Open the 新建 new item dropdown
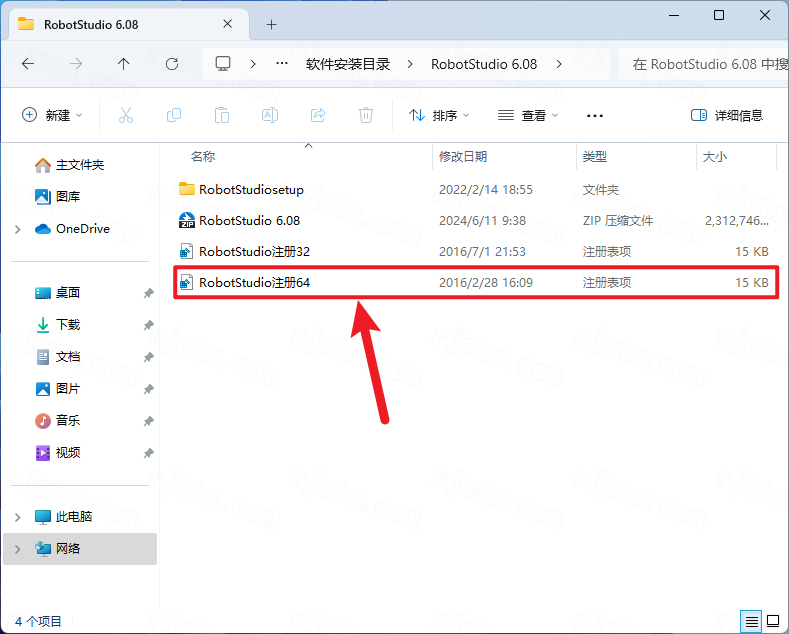The image size is (789, 634). [52, 115]
